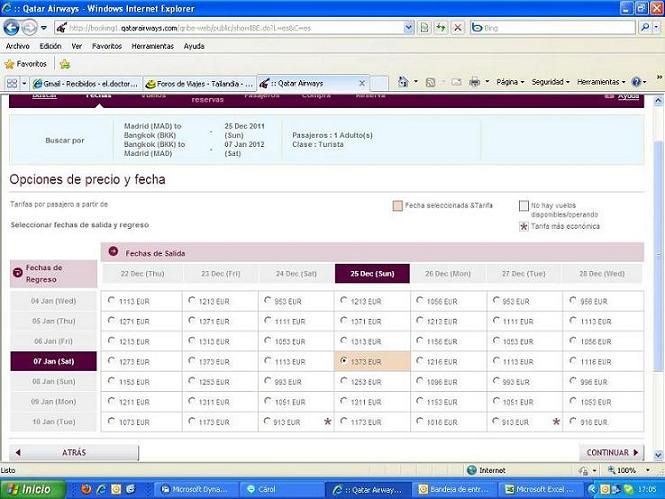Stop loading with the red X icon
The width and height of the screenshot is (665, 499).
click(458, 28)
